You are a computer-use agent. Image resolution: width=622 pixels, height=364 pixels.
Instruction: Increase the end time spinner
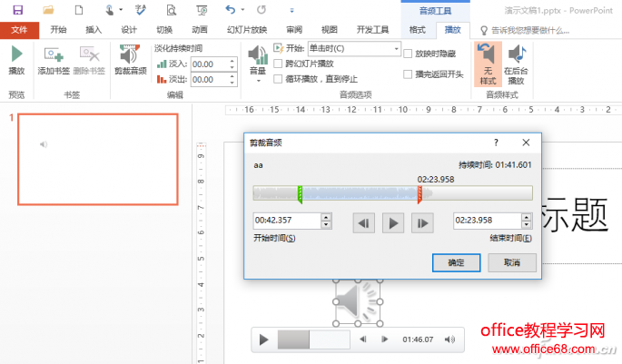coord(527,217)
